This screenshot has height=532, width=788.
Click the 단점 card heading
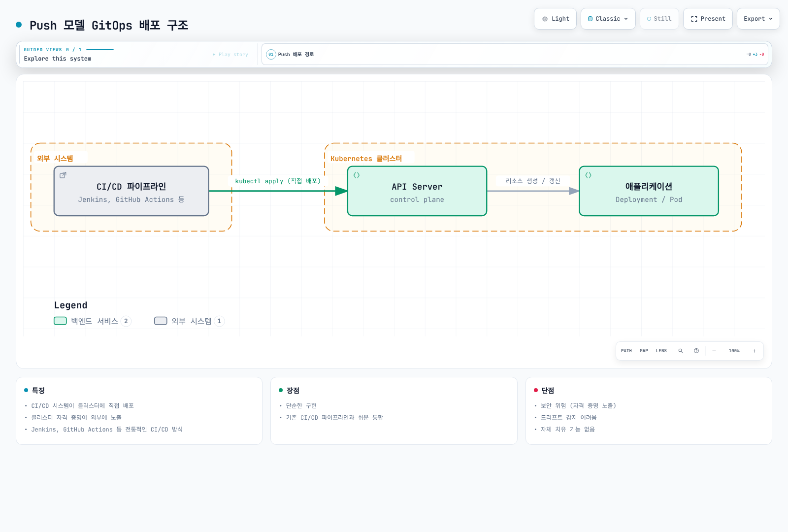(x=548, y=390)
